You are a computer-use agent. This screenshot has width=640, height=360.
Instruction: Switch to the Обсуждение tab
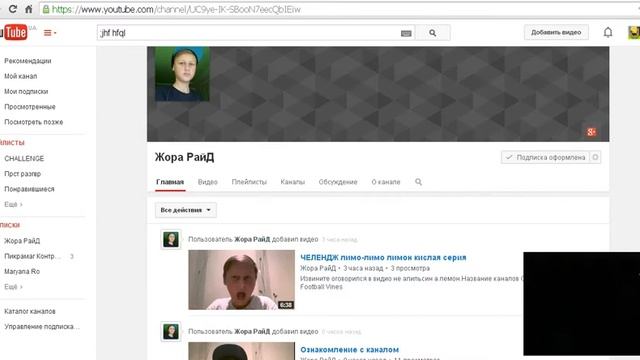coord(338,182)
